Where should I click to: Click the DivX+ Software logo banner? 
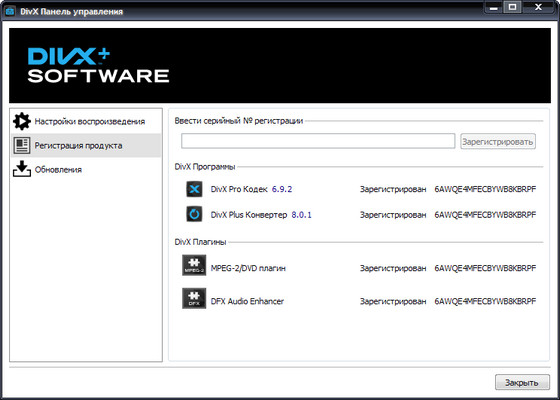280,66
